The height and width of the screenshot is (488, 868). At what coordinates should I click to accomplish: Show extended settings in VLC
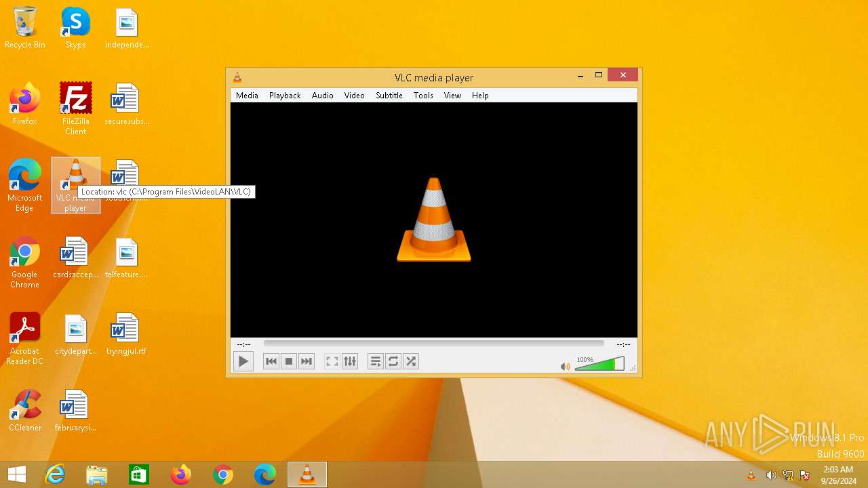click(x=350, y=361)
